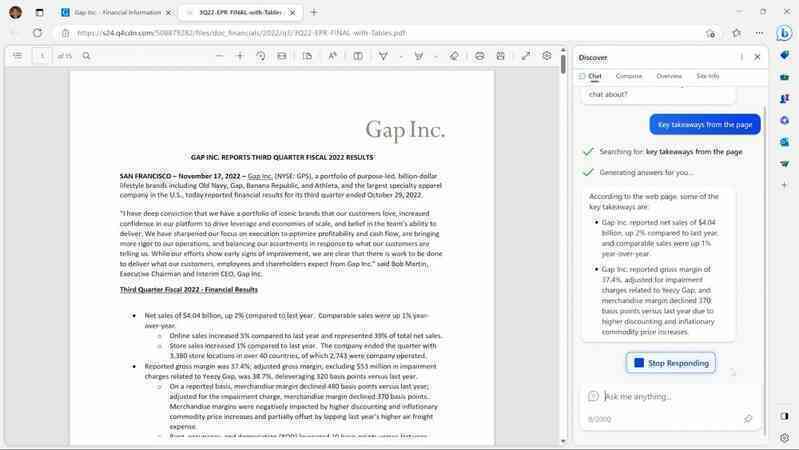Screen dimensions: 799x450
Task: Close the 3Q22-EPR-FINAL-with-Tables tab
Action: [x=292, y=12]
